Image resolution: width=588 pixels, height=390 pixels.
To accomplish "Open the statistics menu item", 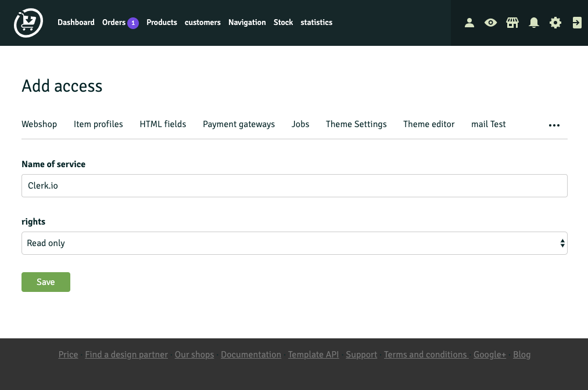I will (x=316, y=23).
